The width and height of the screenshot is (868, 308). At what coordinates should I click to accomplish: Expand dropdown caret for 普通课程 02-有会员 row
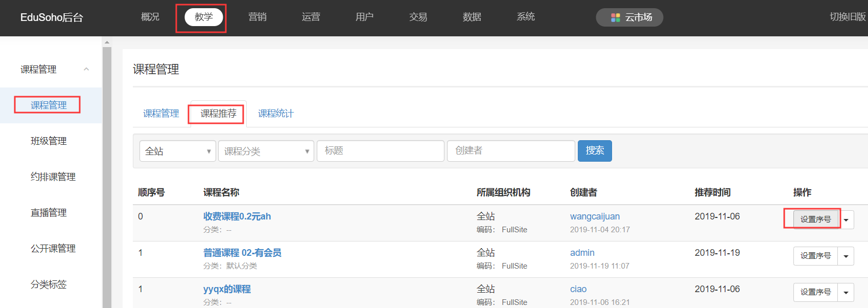(846, 256)
